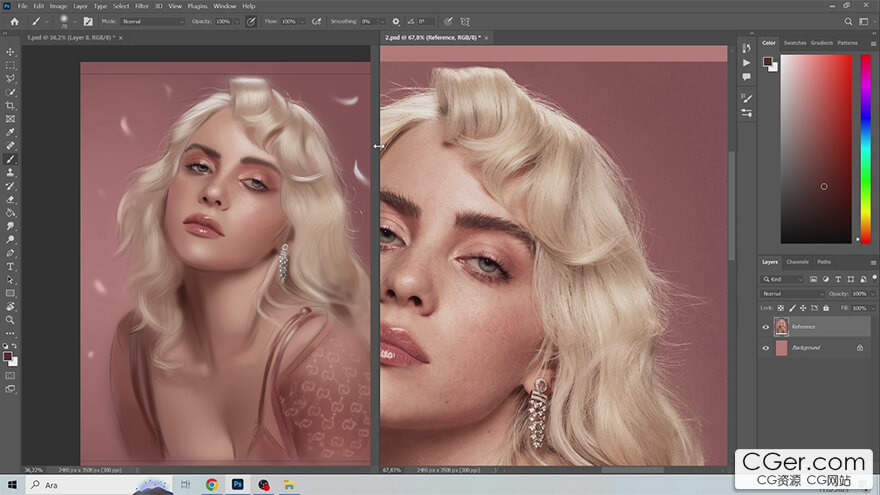This screenshot has width=880, height=495.
Task: Open the Image menu
Action: (x=58, y=6)
